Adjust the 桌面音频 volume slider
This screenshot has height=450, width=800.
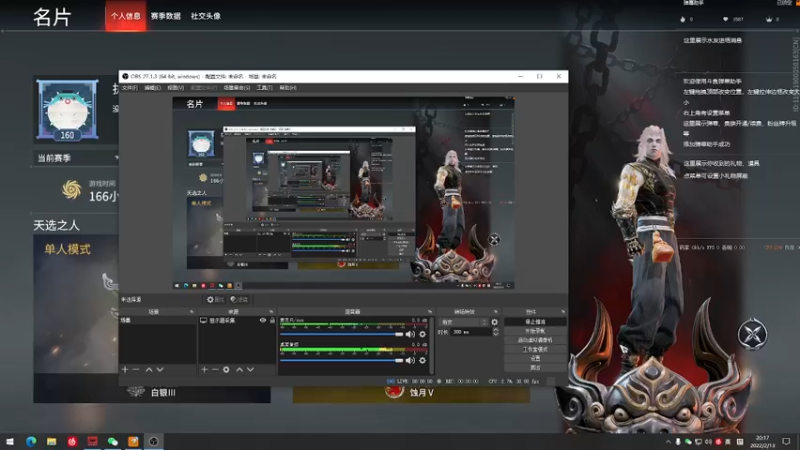(x=341, y=360)
